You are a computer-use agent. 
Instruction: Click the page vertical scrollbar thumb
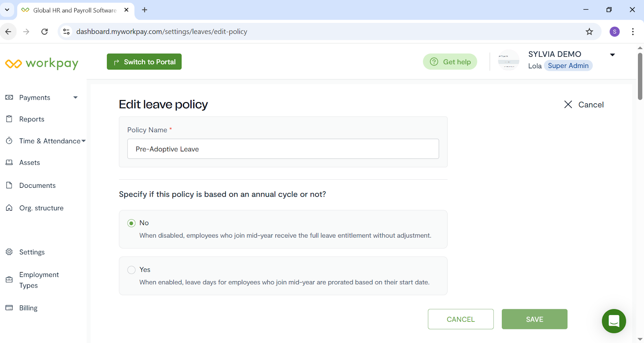(640, 76)
